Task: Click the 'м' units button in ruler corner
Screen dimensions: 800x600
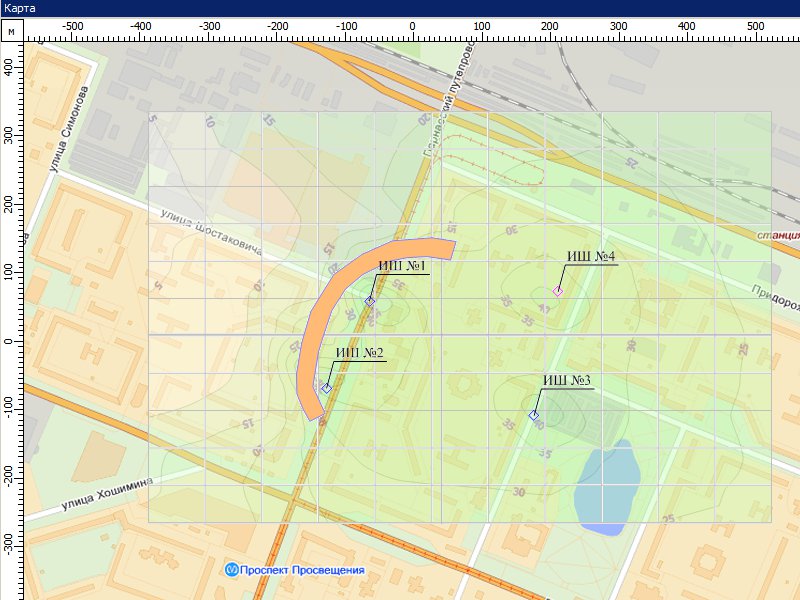Action: (11, 32)
